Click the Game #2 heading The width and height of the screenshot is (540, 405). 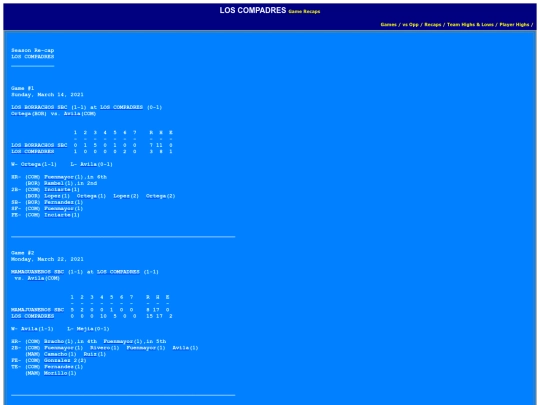[22, 253]
